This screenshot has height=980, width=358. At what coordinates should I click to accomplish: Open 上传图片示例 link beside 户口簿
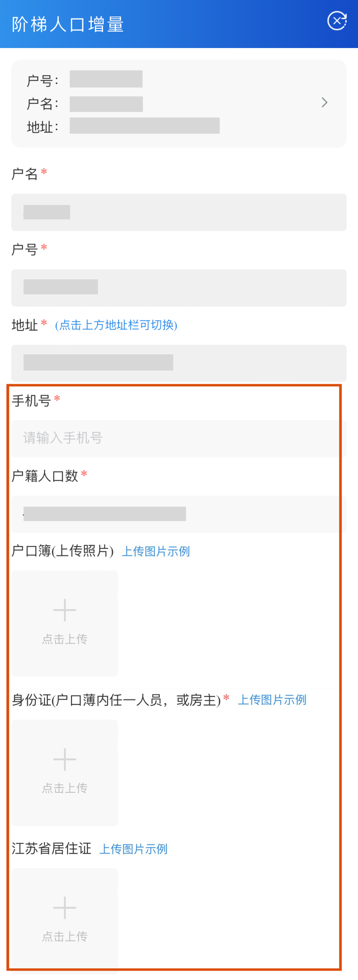[155, 551]
